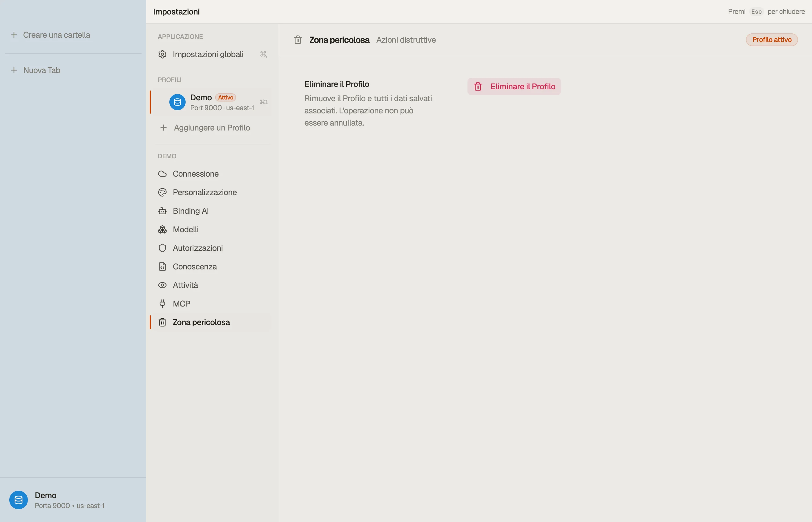This screenshot has height=522, width=812.
Task: Click the per chiudere text
Action: pyautogui.click(x=786, y=12)
